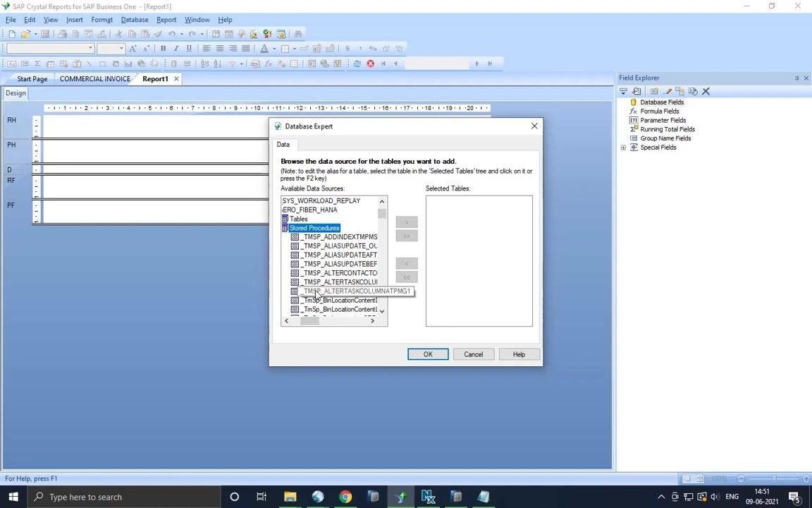Click Cancel in Database Expert

(474, 354)
